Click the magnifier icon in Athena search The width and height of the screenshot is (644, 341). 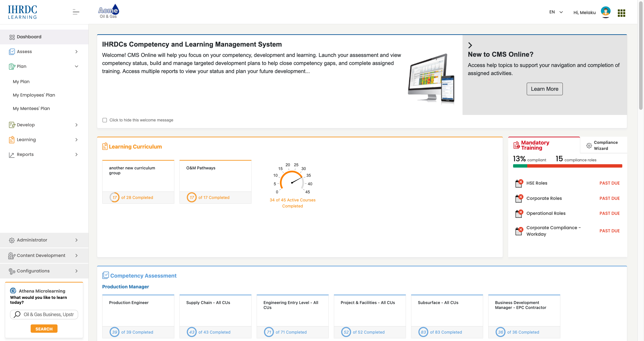[x=17, y=315]
